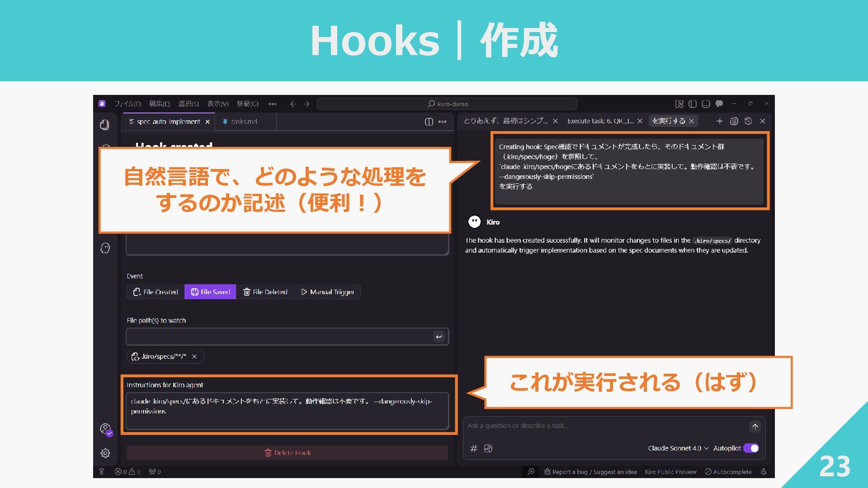Screen dimensions: 868x488
Task: Click the kuro-demo search bar
Action: (x=447, y=104)
